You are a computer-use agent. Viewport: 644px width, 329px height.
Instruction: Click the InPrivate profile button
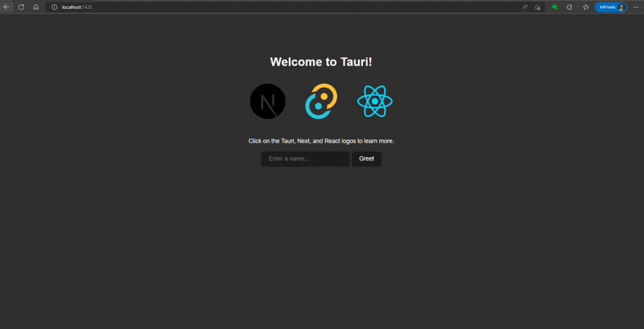point(611,7)
